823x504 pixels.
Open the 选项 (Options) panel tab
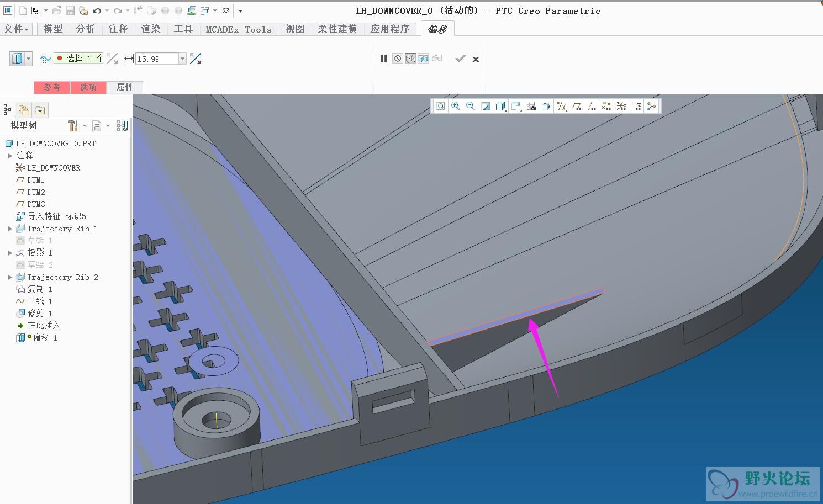(88, 87)
